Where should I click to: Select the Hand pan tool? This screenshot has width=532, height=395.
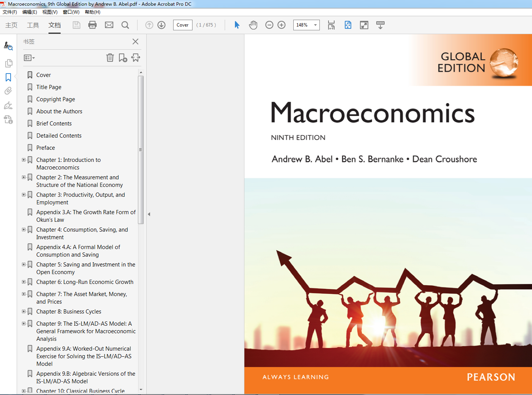253,25
